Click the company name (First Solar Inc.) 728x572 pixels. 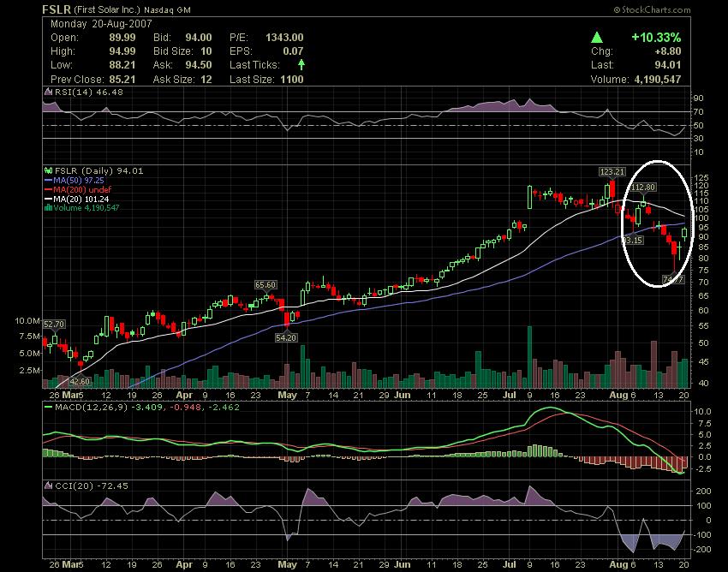tap(107, 9)
